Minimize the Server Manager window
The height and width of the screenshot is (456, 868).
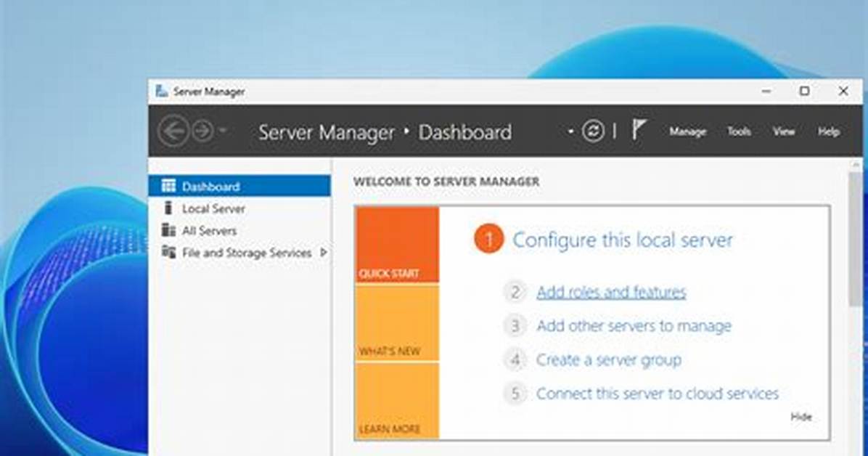point(766,91)
